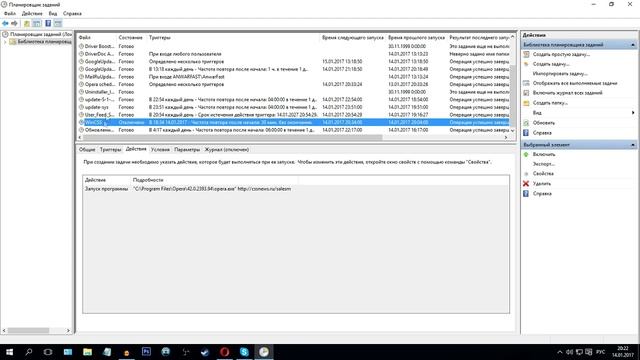Collapse the Выбранный элемент section
Screen dimensions: 640x360
[633, 145]
